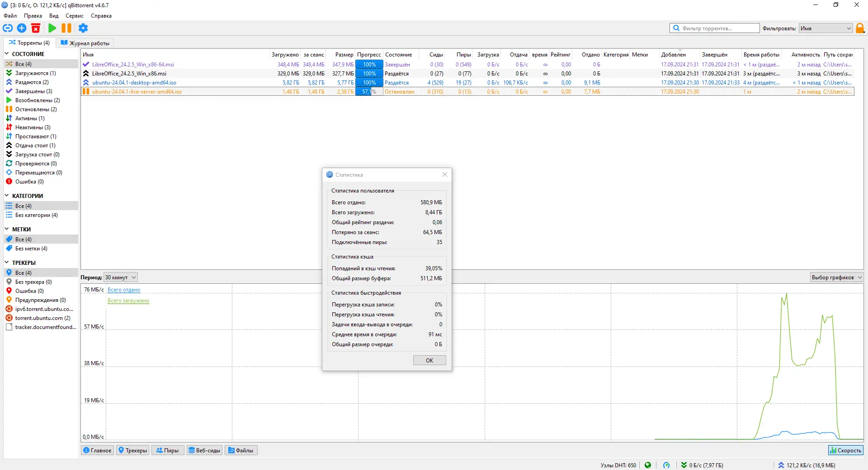Click the orange lock interface icon

[860, 28]
